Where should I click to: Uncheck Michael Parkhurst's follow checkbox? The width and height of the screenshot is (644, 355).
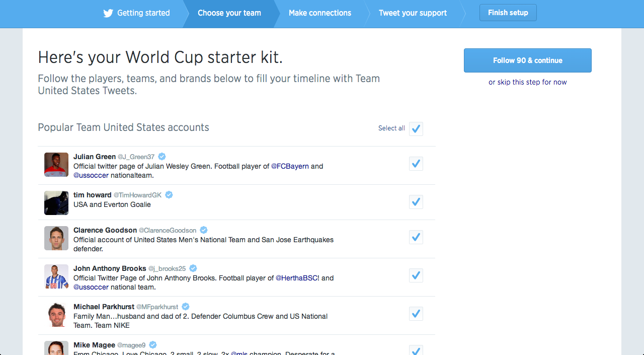coord(416,314)
